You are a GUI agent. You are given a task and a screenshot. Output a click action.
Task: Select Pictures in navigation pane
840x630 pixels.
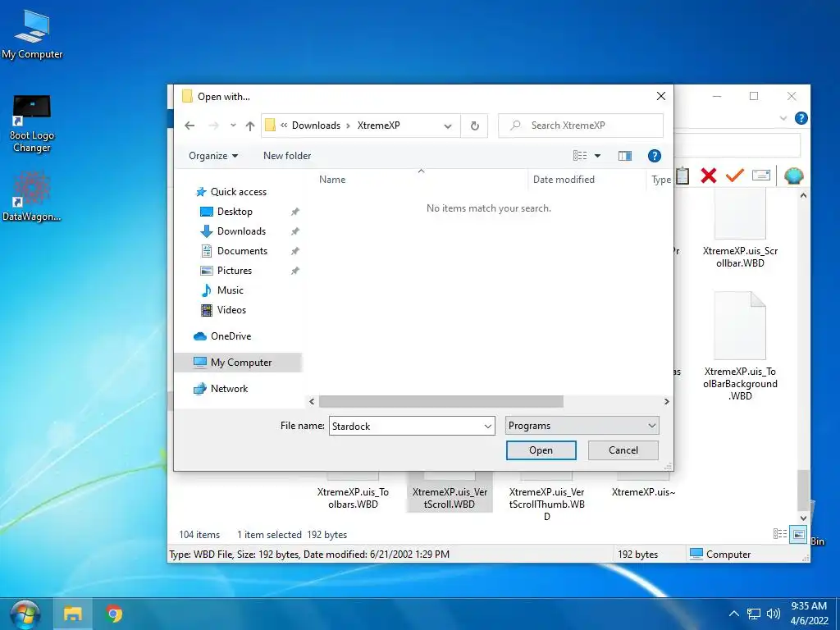[234, 271]
